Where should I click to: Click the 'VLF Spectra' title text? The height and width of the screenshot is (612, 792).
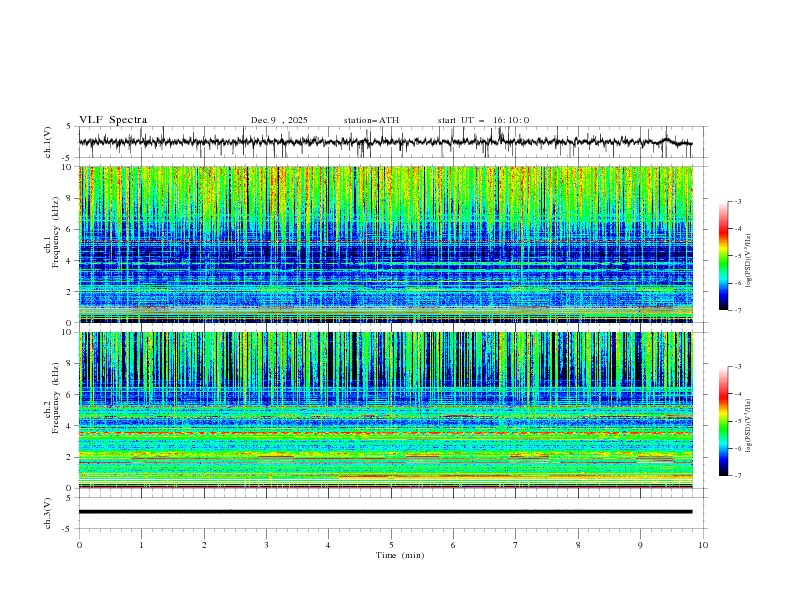tap(113, 120)
